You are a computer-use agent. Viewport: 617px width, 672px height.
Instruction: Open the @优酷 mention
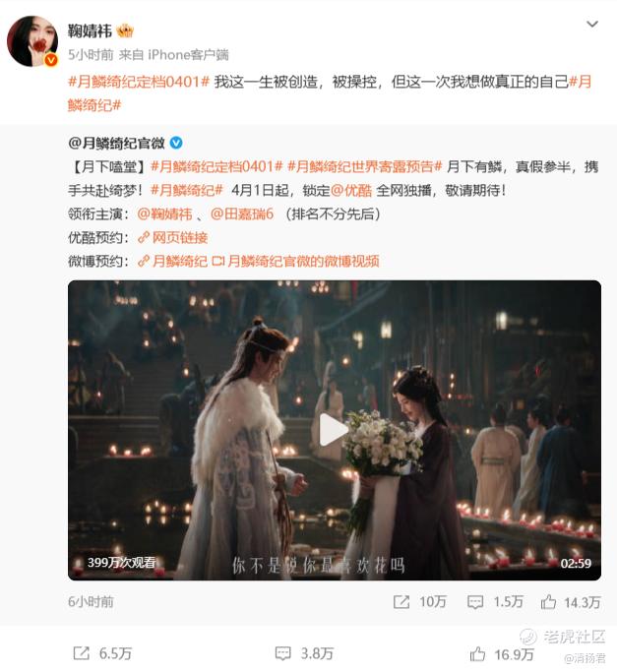351,190
